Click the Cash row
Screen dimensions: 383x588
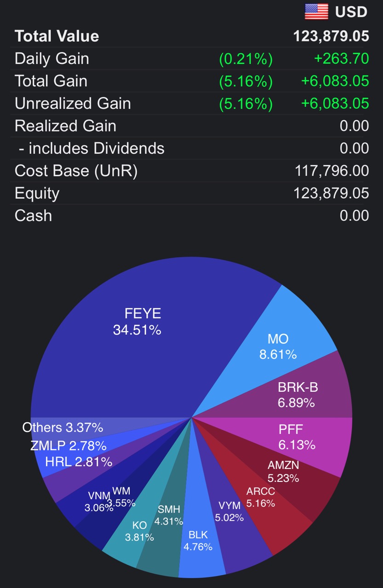(191, 215)
